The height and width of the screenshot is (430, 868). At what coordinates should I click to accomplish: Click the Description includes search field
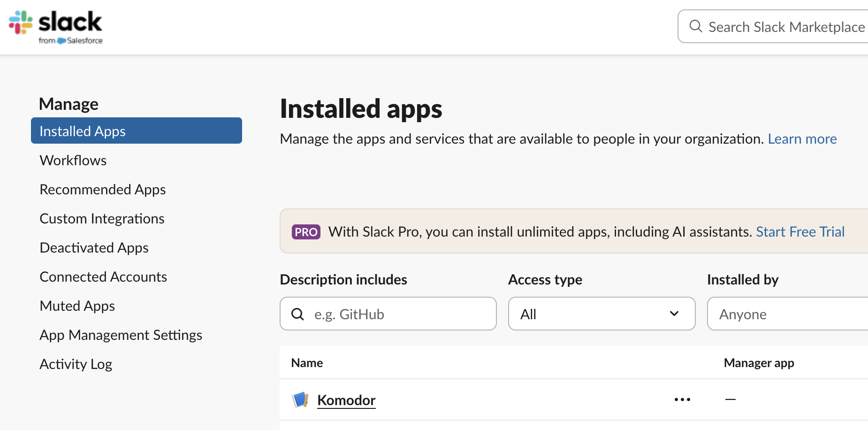(388, 314)
